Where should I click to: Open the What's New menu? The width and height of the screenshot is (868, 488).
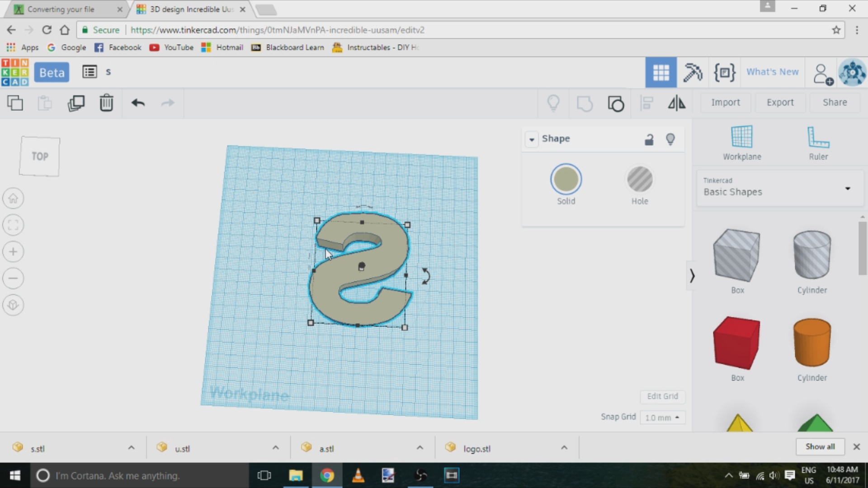tap(772, 72)
